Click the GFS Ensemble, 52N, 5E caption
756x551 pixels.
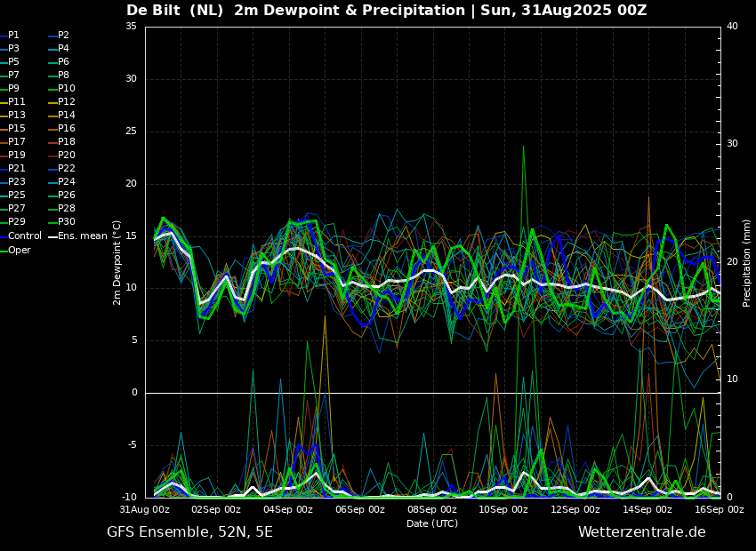click(x=189, y=532)
